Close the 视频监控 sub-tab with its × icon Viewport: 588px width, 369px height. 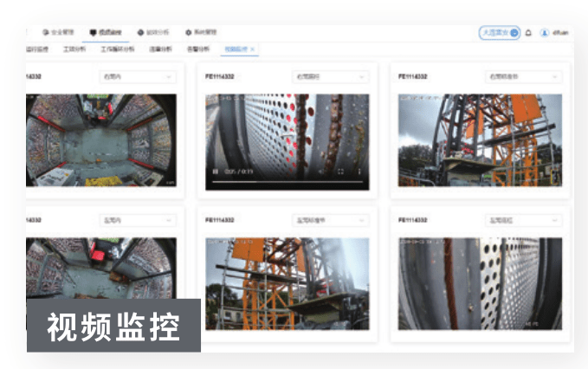(x=252, y=49)
